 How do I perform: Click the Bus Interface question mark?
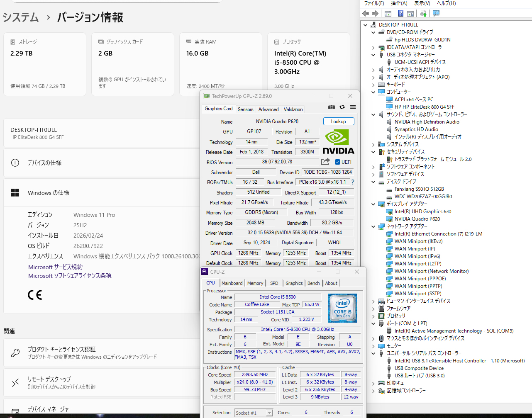coord(353,182)
